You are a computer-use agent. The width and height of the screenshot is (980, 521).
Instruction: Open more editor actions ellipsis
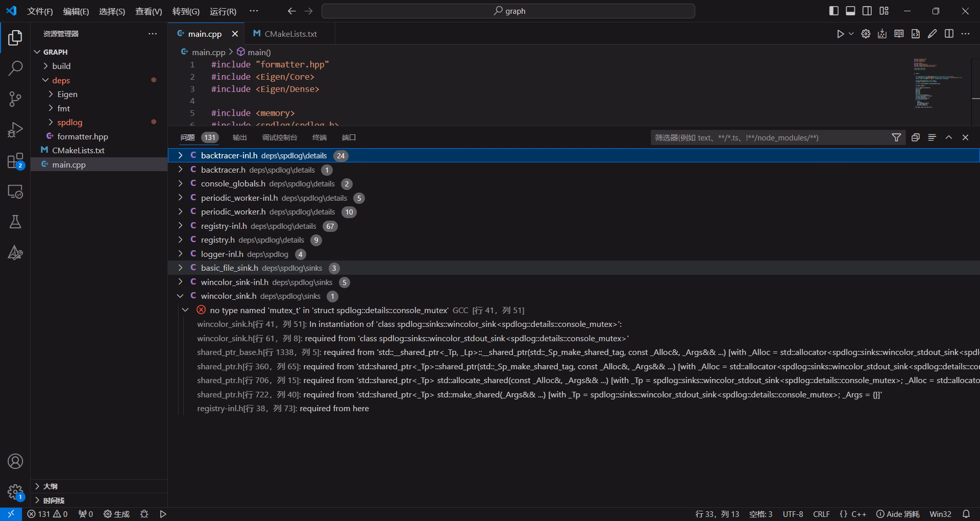click(x=965, y=34)
